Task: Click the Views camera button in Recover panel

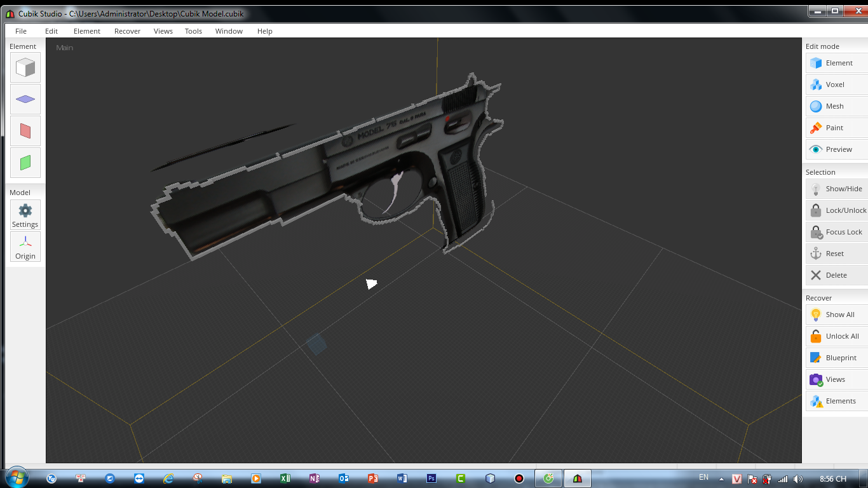Action: pos(837,379)
